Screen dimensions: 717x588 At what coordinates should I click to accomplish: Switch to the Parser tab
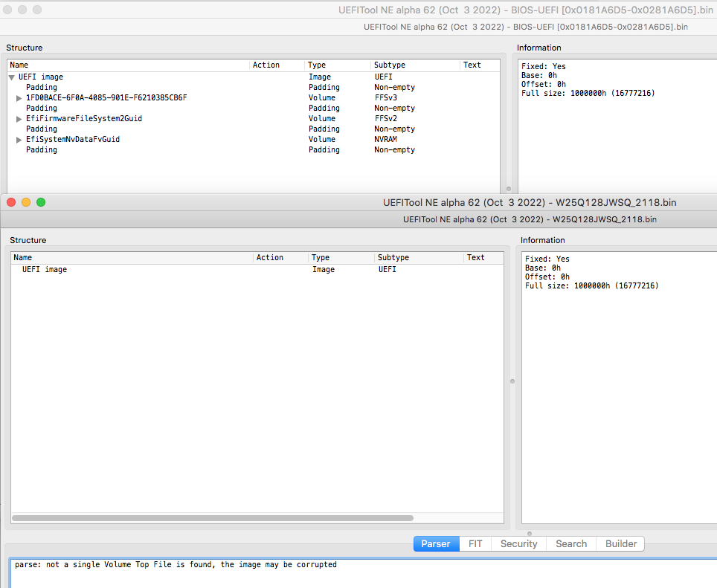click(x=437, y=543)
